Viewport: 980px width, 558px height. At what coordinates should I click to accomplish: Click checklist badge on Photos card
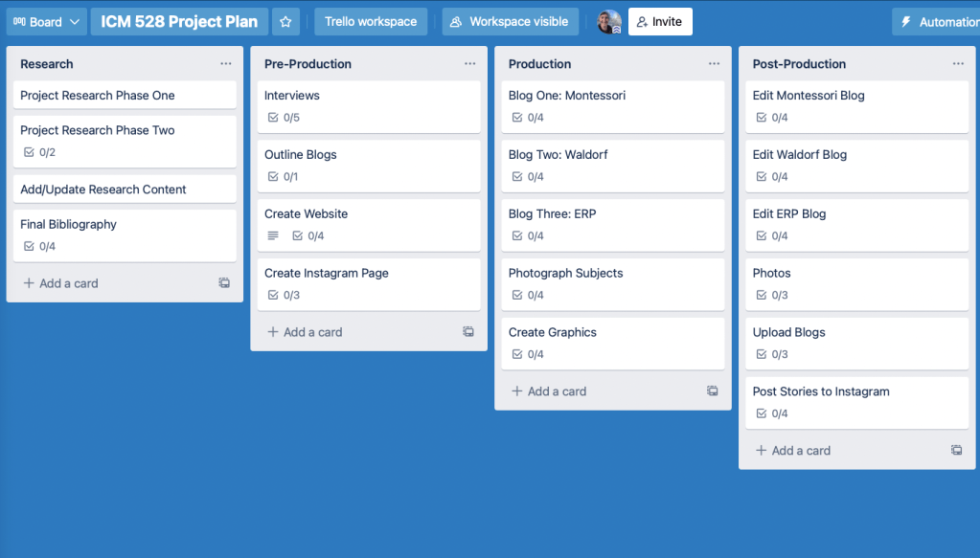point(772,295)
